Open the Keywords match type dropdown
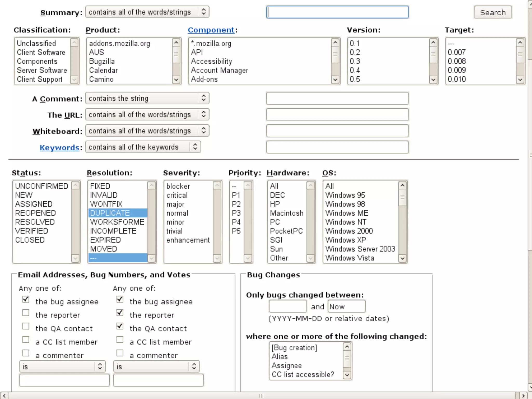 (x=143, y=147)
